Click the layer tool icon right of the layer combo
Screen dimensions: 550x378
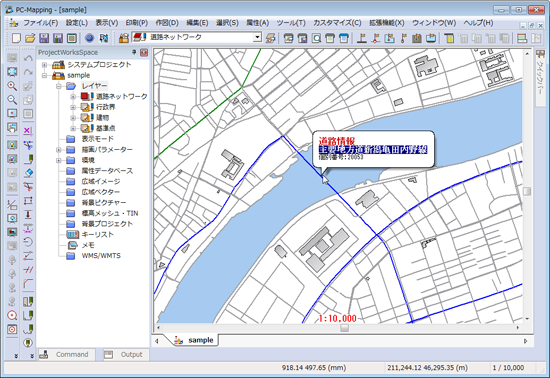tap(270, 38)
